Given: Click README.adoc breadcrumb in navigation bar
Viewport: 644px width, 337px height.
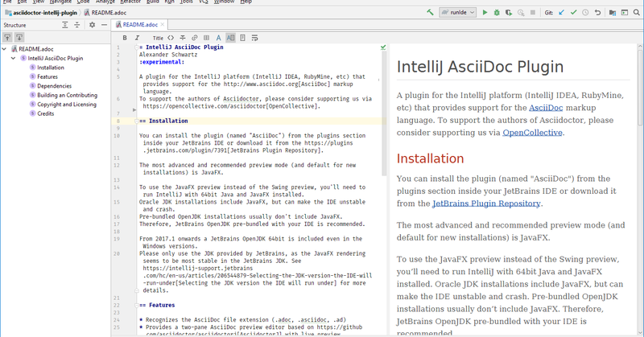Looking at the screenshot, I should point(105,12).
